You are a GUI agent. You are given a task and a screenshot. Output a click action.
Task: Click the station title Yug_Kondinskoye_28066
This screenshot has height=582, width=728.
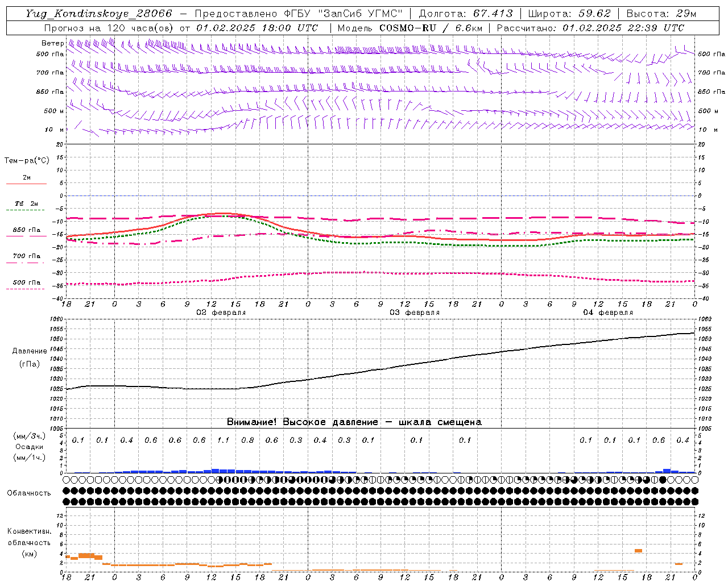pyautogui.click(x=99, y=14)
